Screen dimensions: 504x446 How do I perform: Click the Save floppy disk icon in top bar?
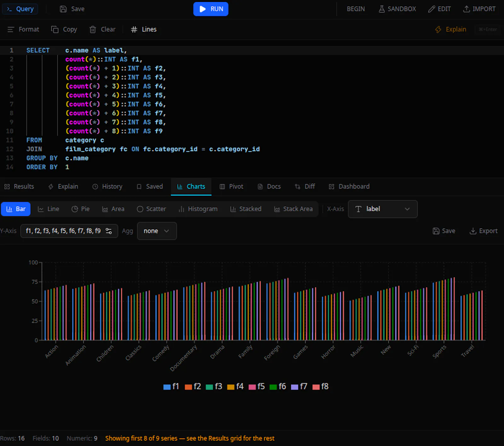63,9
